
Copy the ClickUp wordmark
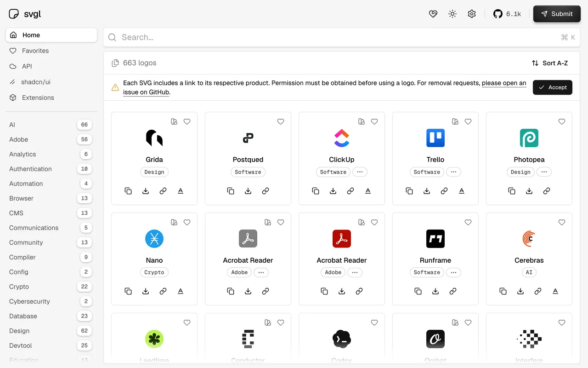[x=368, y=191]
